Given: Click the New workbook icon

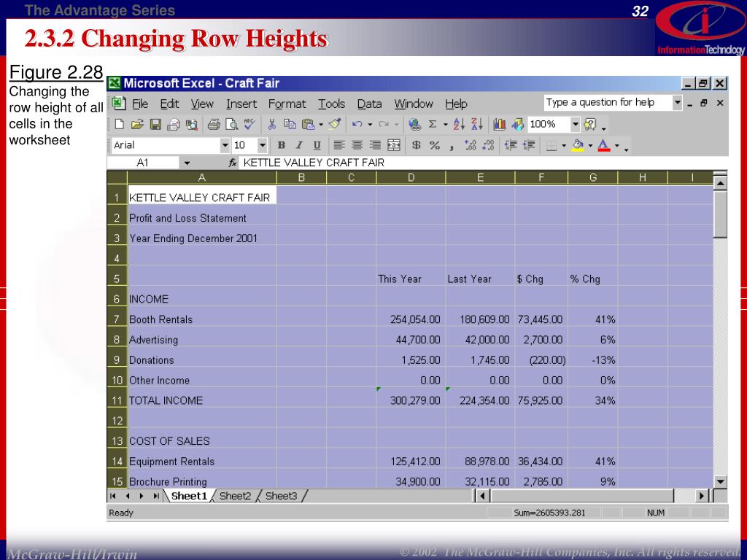Looking at the screenshot, I should pyautogui.click(x=120, y=125).
